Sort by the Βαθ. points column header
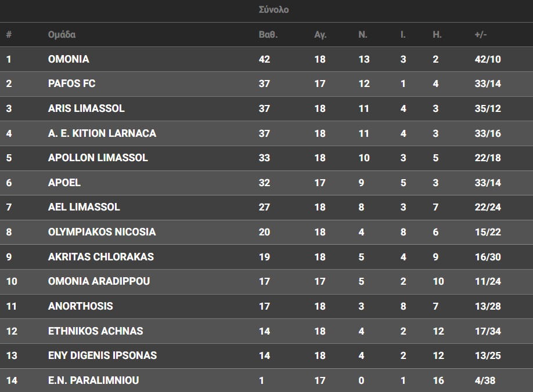Image resolution: width=533 pixels, height=392 pixels. click(x=268, y=35)
